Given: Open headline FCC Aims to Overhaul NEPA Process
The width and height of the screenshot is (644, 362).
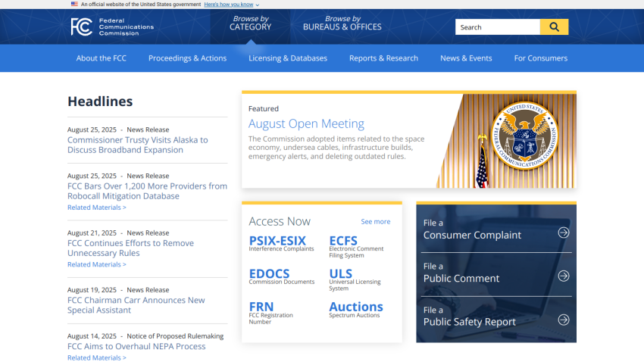Looking at the screenshot, I should point(136,346).
